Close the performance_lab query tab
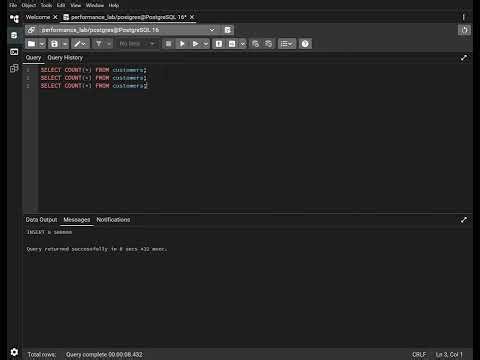Image resolution: width=480 pixels, height=360 pixels. coord(192,17)
